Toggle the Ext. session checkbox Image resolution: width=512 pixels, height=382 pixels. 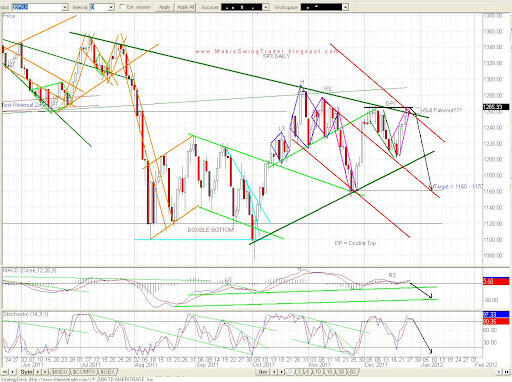pyautogui.click(x=122, y=7)
